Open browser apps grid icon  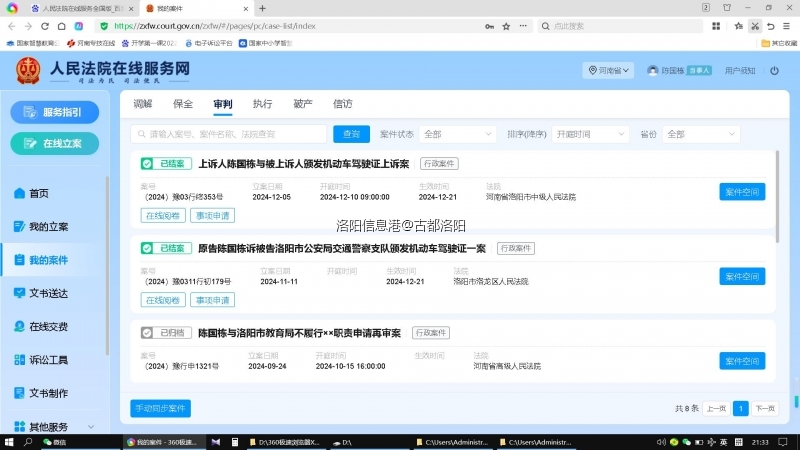[716, 26]
